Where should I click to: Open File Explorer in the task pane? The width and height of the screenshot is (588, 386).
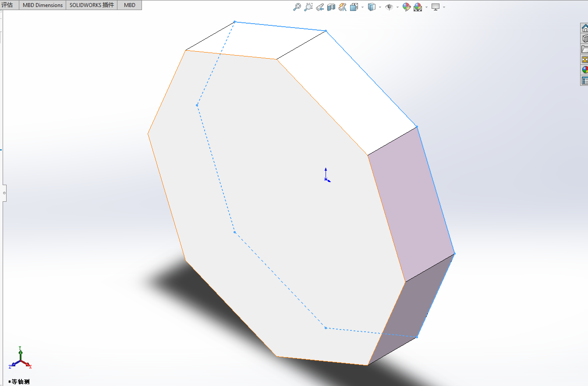pyautogui.click(x=584, y=48)
